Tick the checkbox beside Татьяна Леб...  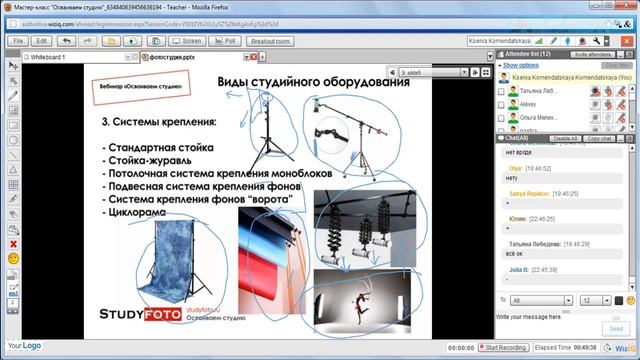tap(501, 92)
